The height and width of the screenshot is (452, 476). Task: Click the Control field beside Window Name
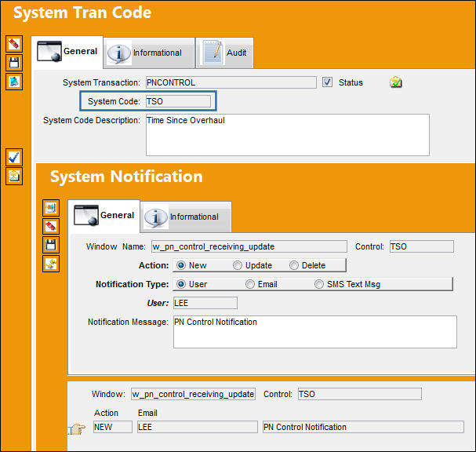pos(422,246)
